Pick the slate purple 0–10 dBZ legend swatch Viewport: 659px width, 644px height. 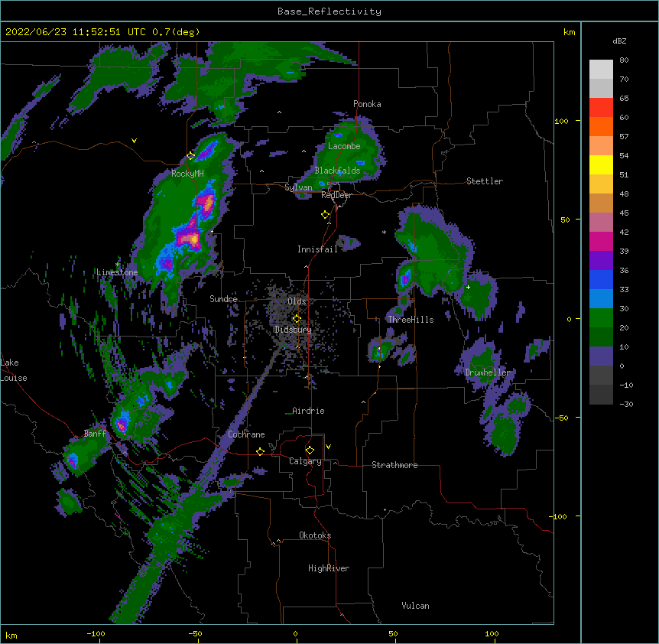pyautogui.click(x=601, y=356)
